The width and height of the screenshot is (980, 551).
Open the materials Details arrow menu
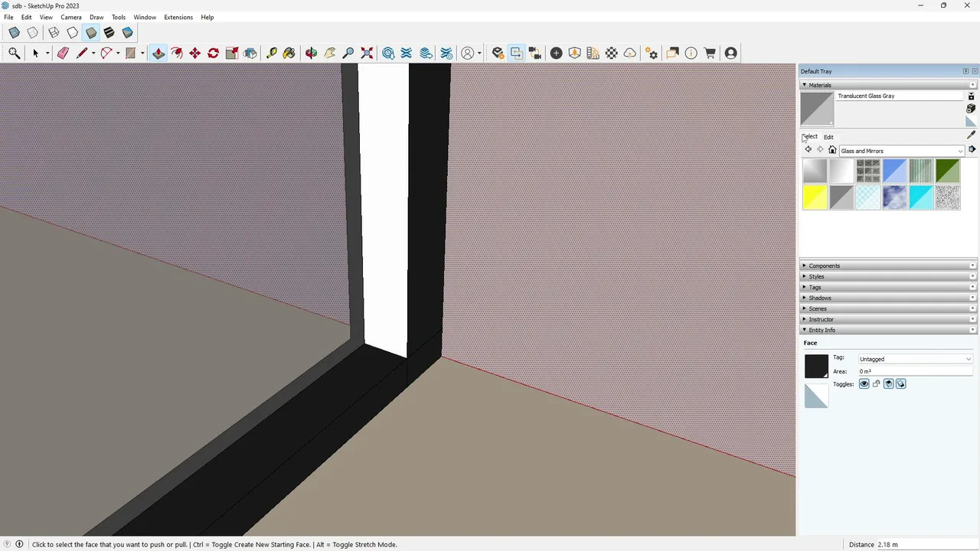click(972, 150)
